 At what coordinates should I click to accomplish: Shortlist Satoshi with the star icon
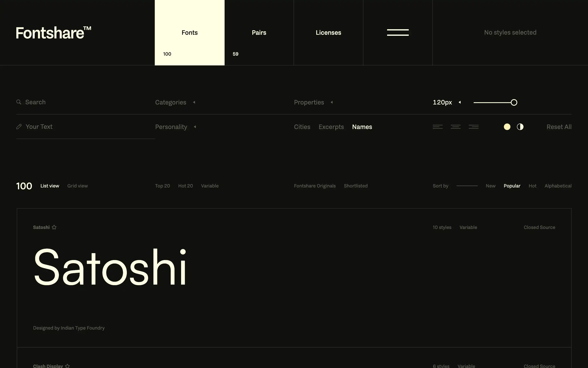coord(54,227)
